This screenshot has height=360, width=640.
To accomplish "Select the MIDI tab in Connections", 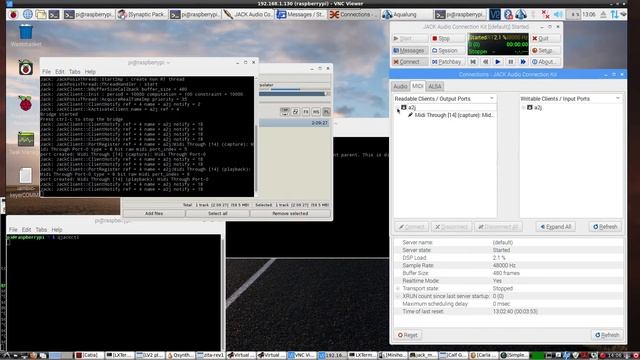I will pyautogui.click(x=417, y=86).
